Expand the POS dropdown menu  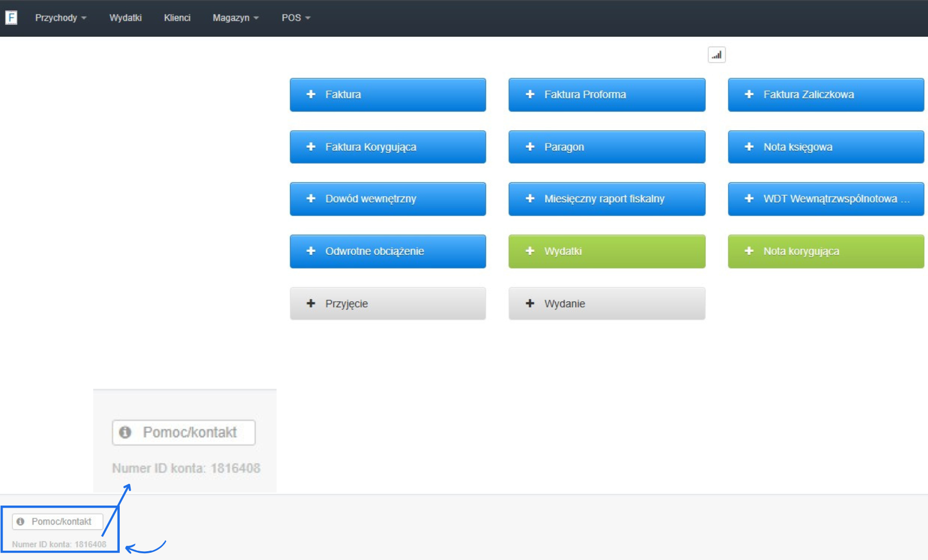[296, 18]
